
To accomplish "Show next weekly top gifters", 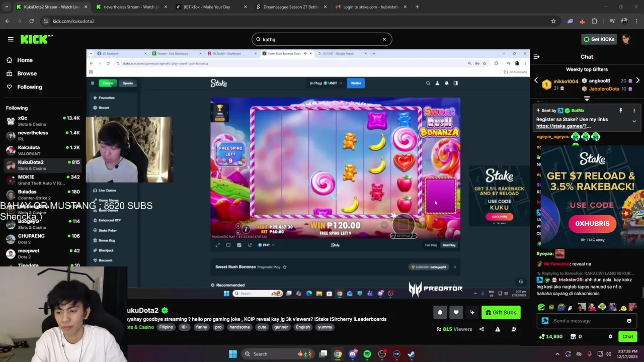I will [638, 80].
